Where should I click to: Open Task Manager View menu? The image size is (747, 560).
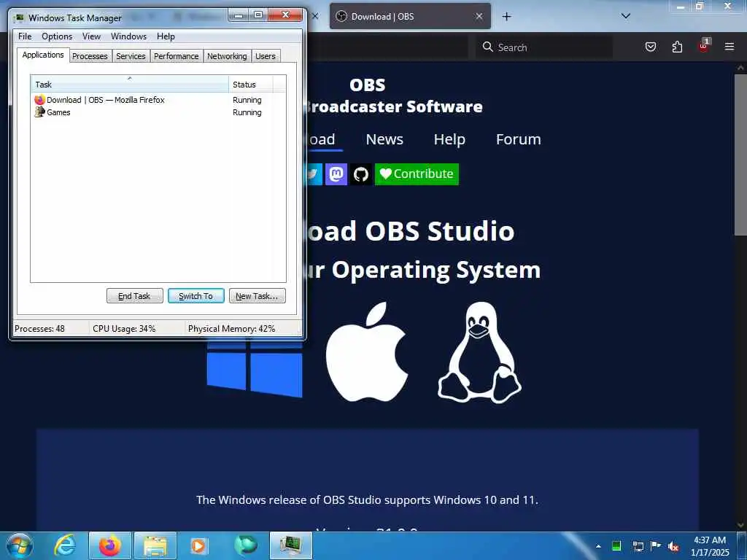pos(91,36)
